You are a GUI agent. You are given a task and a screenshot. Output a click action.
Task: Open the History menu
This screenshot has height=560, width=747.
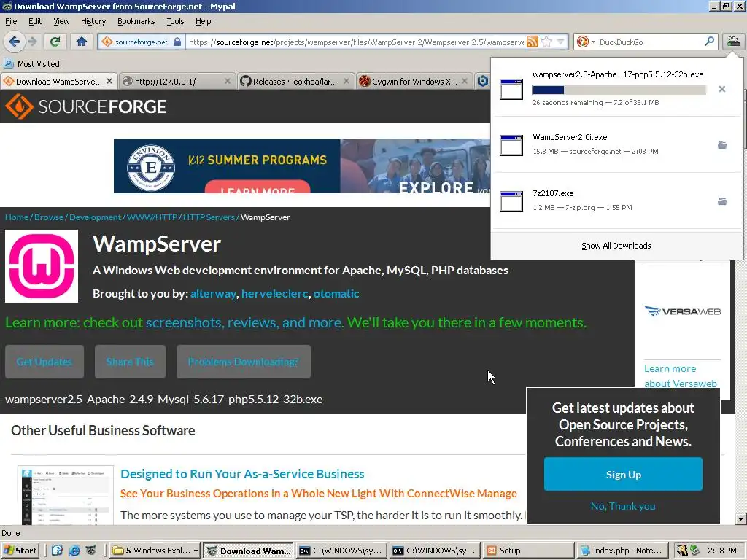[x=93, y=21]
